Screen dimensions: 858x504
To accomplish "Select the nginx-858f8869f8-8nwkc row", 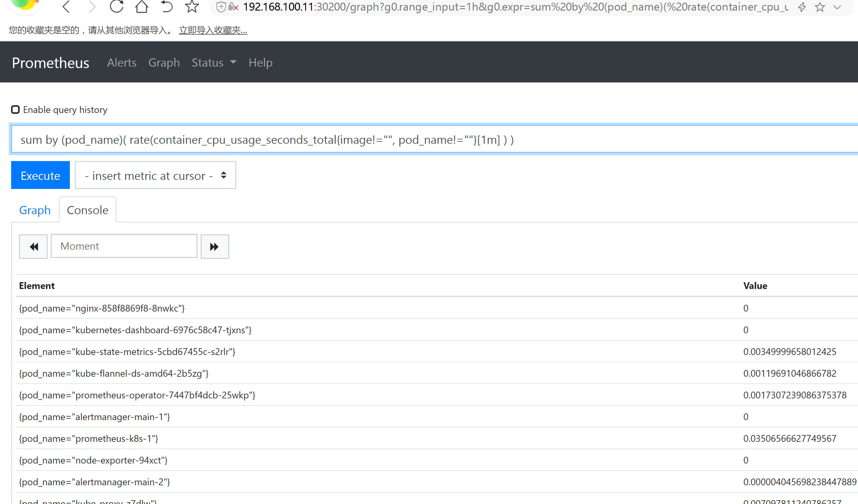I will 437,308.
